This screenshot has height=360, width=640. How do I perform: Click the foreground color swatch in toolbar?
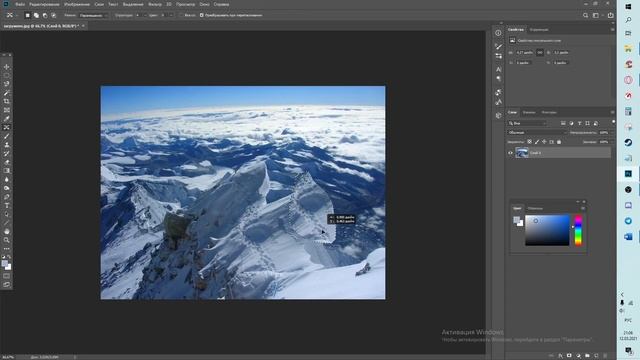4,263
